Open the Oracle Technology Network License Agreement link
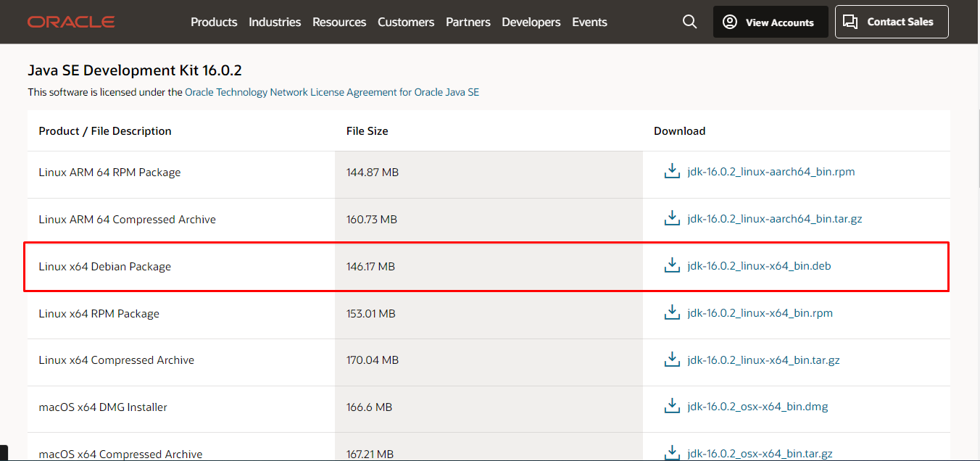 point(332,92)
